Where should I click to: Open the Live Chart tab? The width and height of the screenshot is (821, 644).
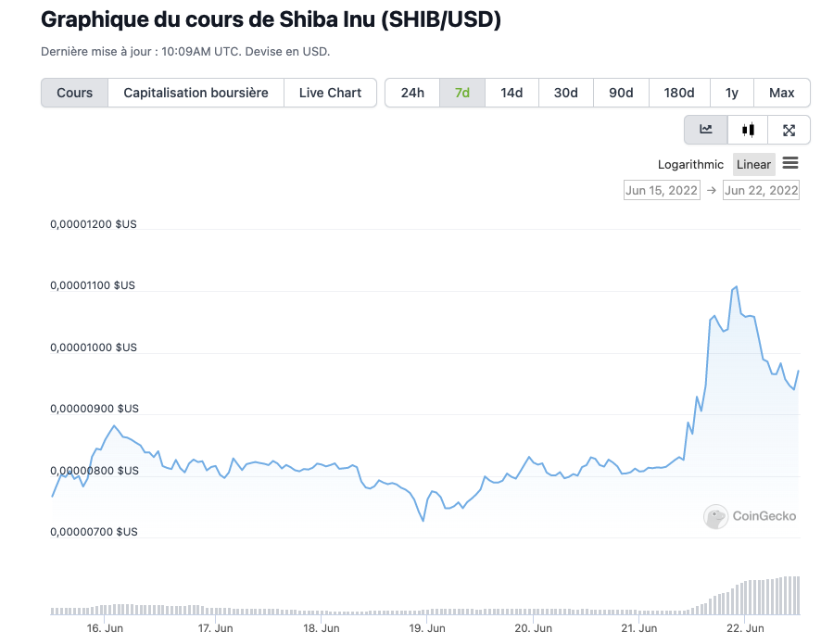330,93
